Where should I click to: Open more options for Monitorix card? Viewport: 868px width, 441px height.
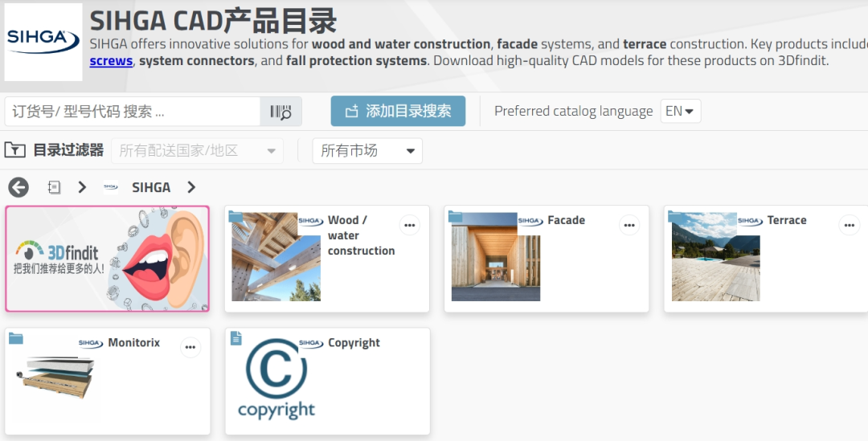[190, 348]
